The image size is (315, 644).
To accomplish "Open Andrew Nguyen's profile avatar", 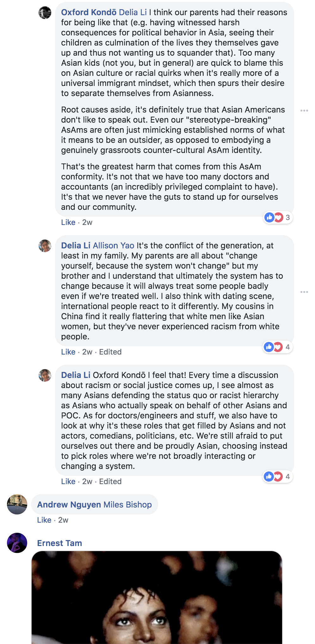I will pos(17,504).
